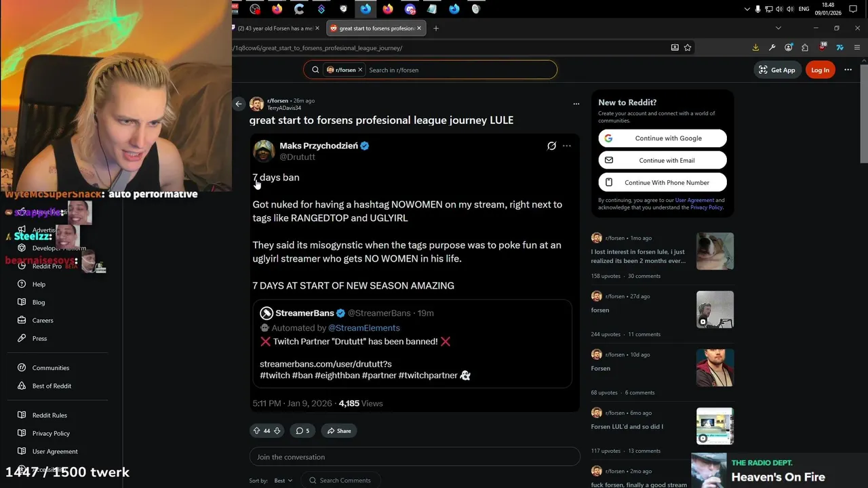This screenshot has height=488, width=868.
Task: Click the author TerryADavis34
Action: coord(284,108)
